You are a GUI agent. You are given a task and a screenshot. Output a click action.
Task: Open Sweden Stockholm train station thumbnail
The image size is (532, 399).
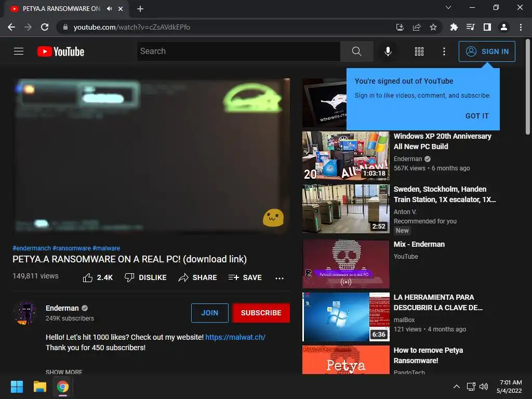pos(345,209)
